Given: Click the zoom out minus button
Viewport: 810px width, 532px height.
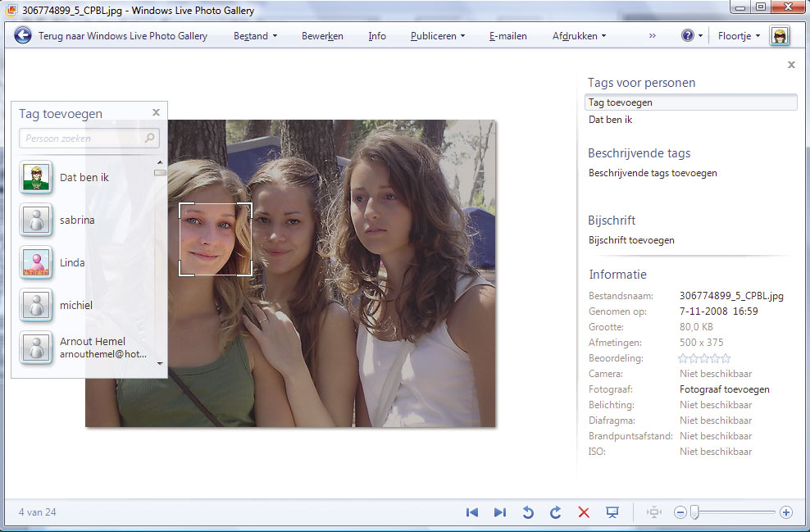Looking at the screenshot, I should pyautogui.click(x=680, y=512).
